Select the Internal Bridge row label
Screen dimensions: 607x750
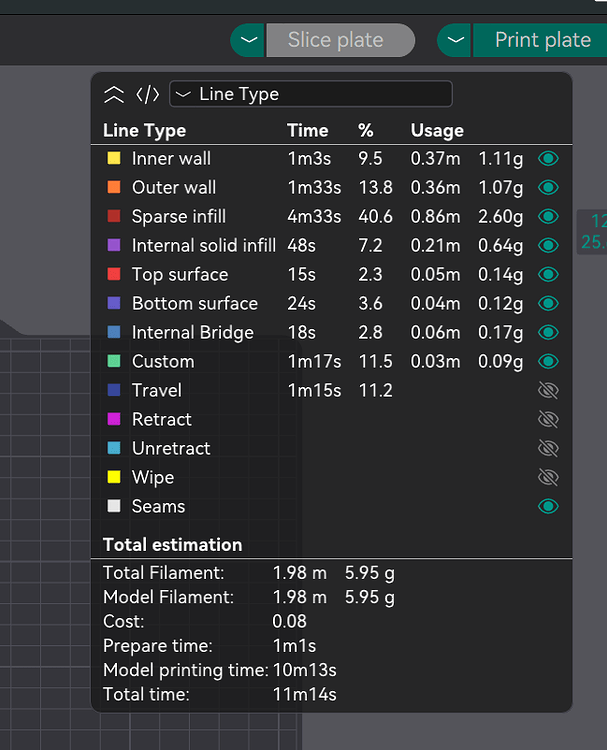coord(193,333)
